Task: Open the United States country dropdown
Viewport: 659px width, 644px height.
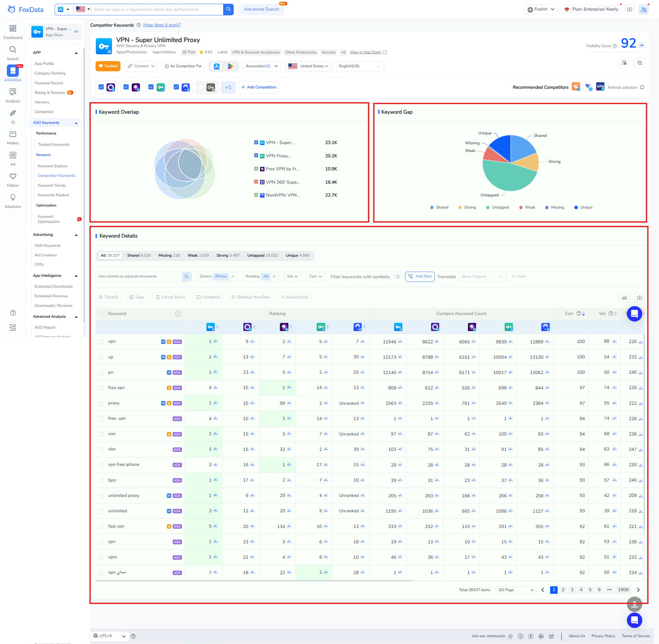Action: (x=309, y=66)
